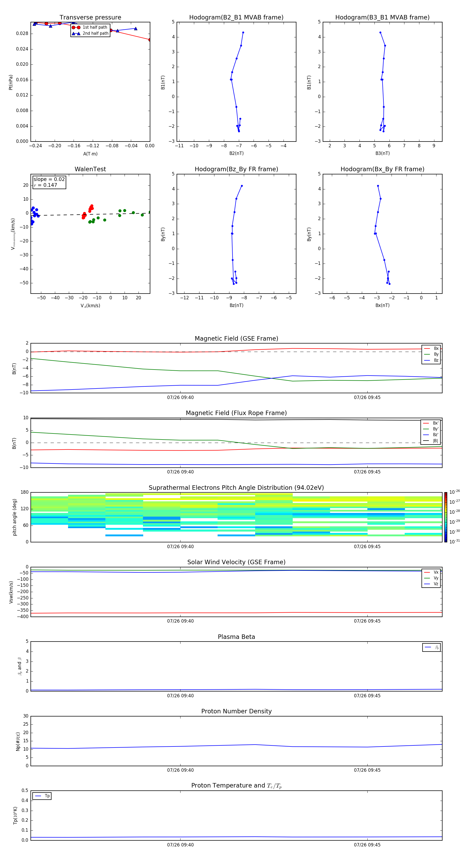Screen dimensions: 473x868
Task: Click the red "Bx" entry in the GSE legend
Action: tap(431, 349)
